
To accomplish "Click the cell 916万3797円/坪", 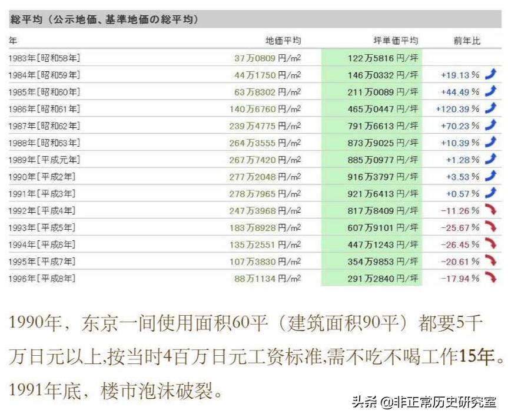I will [x=383, y=177].
